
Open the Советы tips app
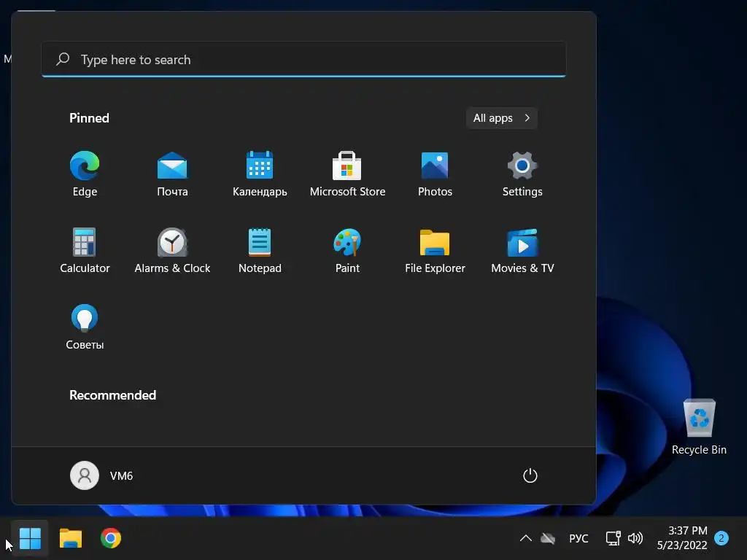tap(85, 327)
